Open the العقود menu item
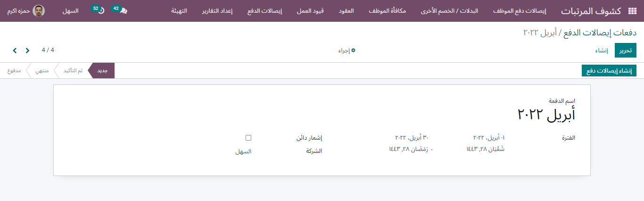 (347, 11)
